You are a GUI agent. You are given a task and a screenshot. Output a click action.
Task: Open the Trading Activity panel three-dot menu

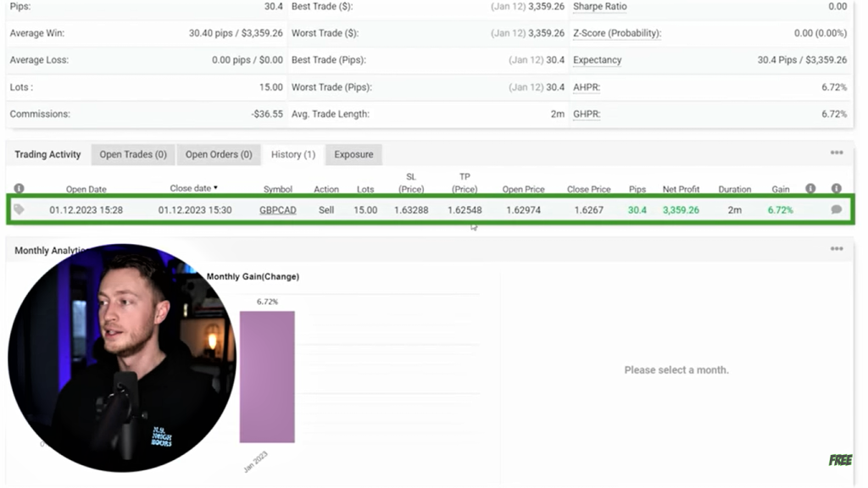836,153
